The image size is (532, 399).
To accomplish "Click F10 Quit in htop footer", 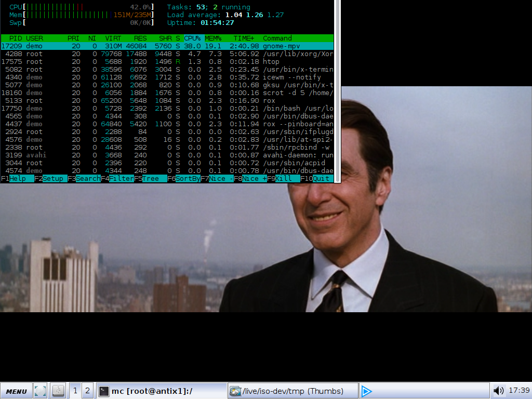I will tap(317, 179).
